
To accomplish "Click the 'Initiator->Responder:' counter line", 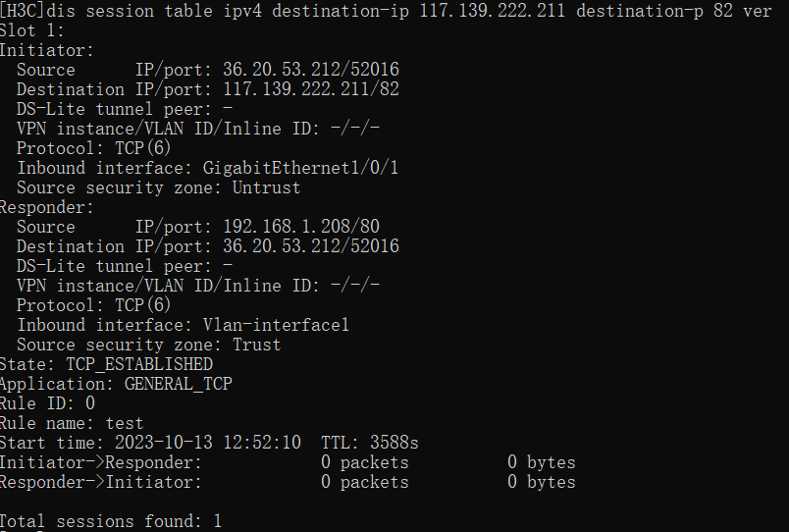I will click(100, 462).
